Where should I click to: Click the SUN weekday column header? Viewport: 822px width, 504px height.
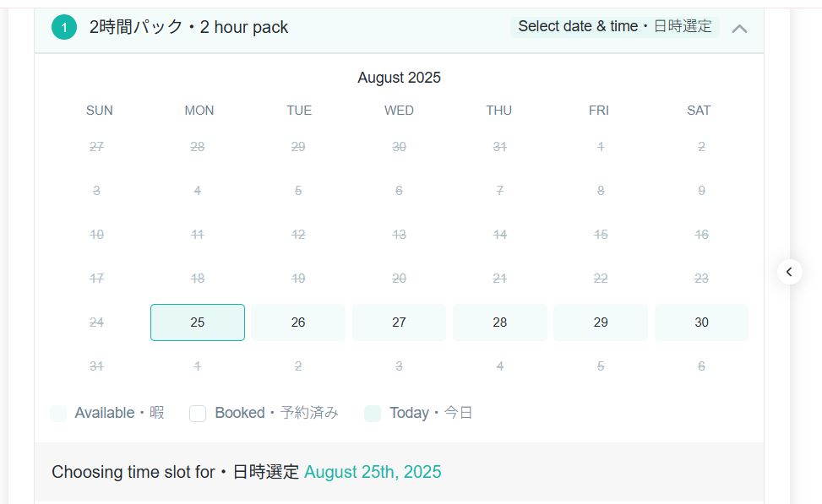(99, 111)
